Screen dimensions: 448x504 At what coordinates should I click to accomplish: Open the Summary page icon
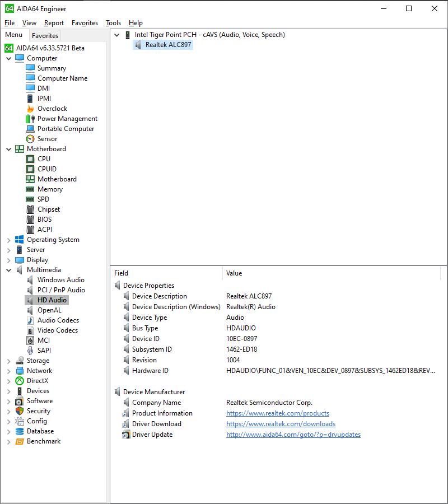pos(30,68)
